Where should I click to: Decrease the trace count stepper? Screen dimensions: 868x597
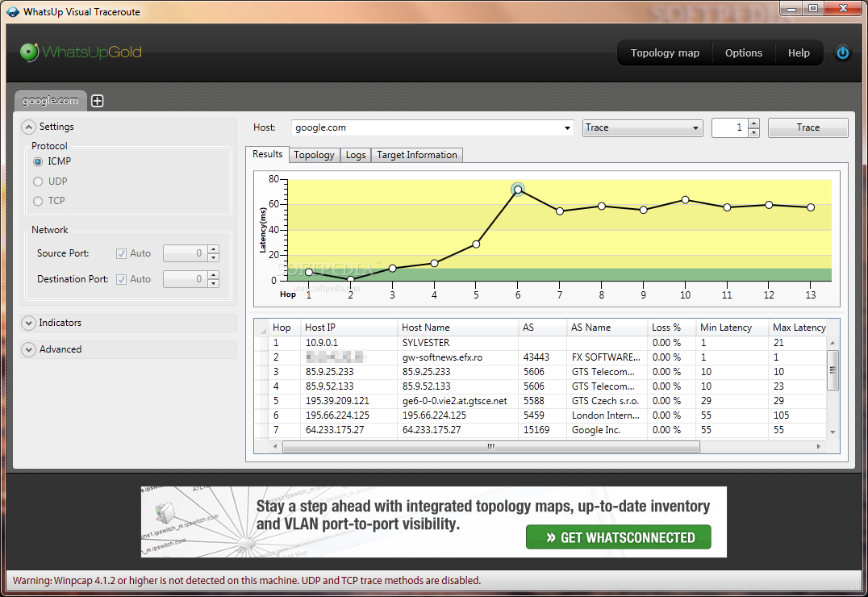753,133
